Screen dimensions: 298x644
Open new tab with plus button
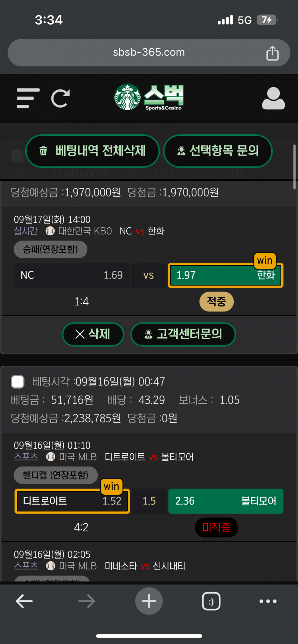[149, 601]
